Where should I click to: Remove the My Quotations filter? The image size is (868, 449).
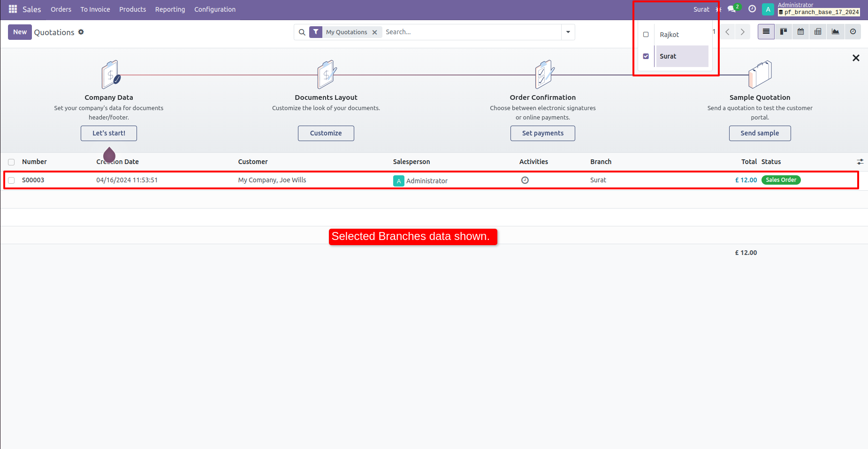[374, 32]
